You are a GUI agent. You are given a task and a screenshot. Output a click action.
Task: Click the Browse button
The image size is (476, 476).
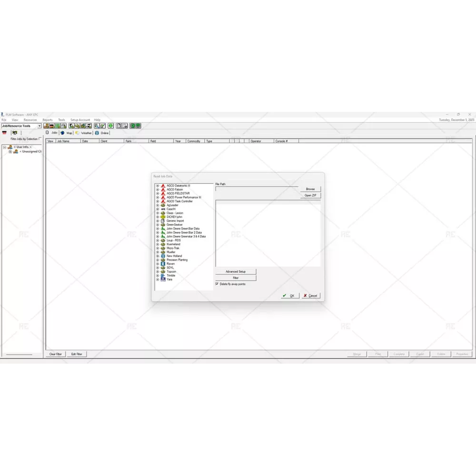310,189
